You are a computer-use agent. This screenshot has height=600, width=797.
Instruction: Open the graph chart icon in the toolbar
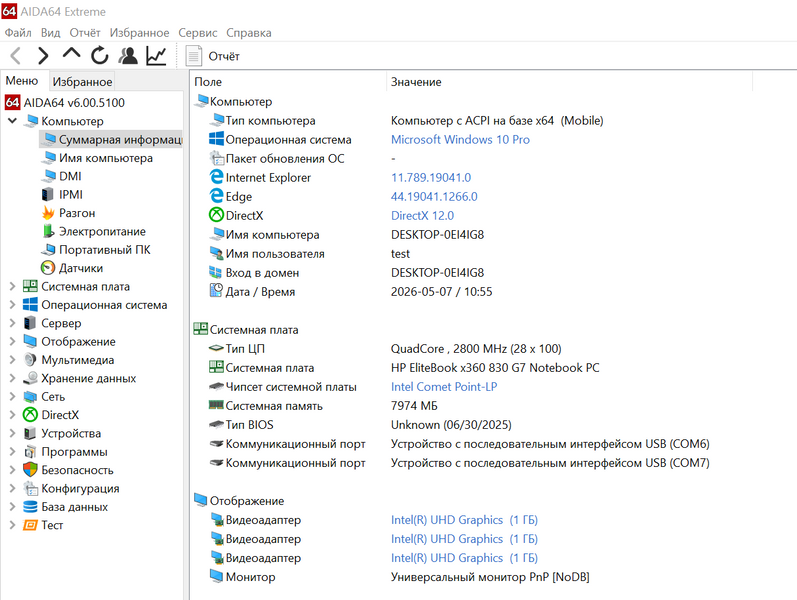pyautogui.click(x=156, y=55)
